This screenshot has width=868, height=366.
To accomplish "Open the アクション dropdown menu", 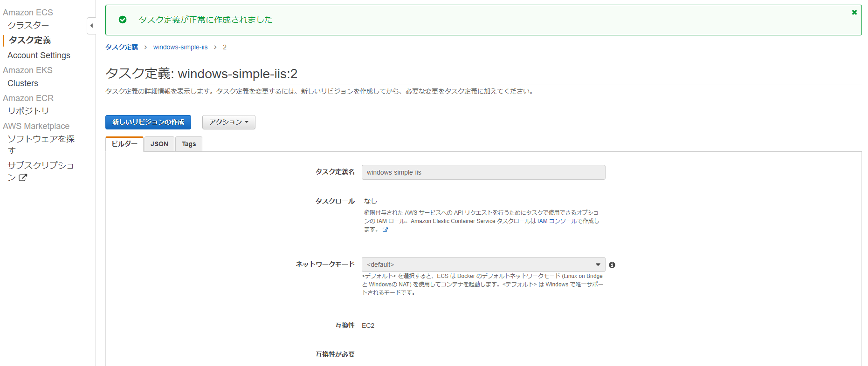I will click(229, 122).
